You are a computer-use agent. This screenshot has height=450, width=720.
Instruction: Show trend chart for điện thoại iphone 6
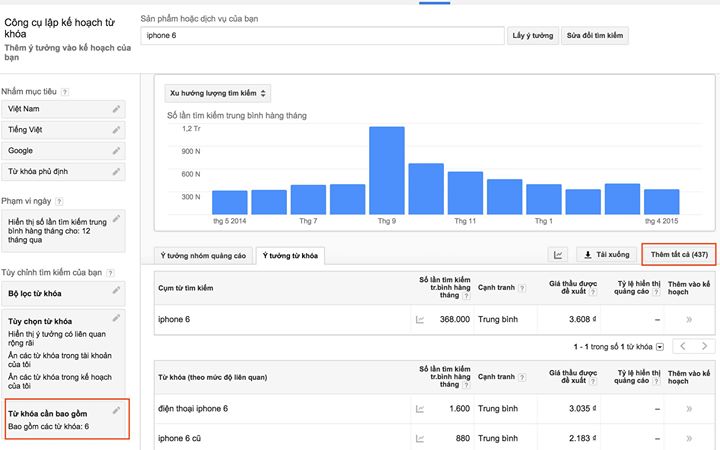coord(420,409)
